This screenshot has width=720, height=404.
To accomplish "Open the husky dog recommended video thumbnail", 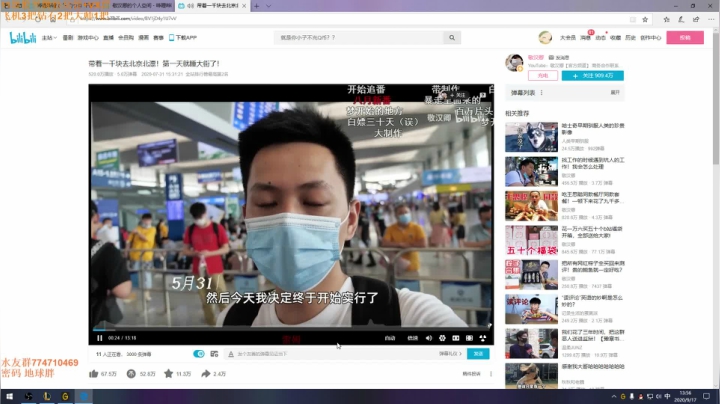I will point(531,137).
